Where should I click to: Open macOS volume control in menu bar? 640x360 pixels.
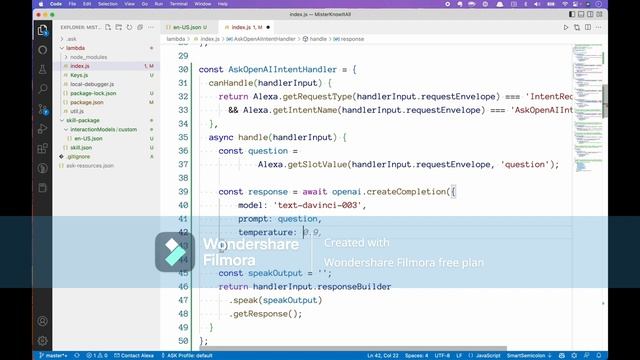click(538, 4)
